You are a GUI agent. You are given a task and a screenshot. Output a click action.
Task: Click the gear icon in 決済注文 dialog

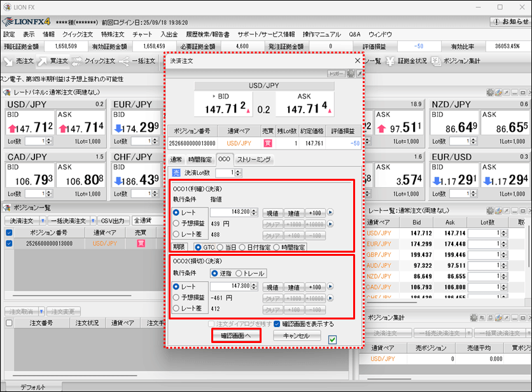click(x=351, y=74)
